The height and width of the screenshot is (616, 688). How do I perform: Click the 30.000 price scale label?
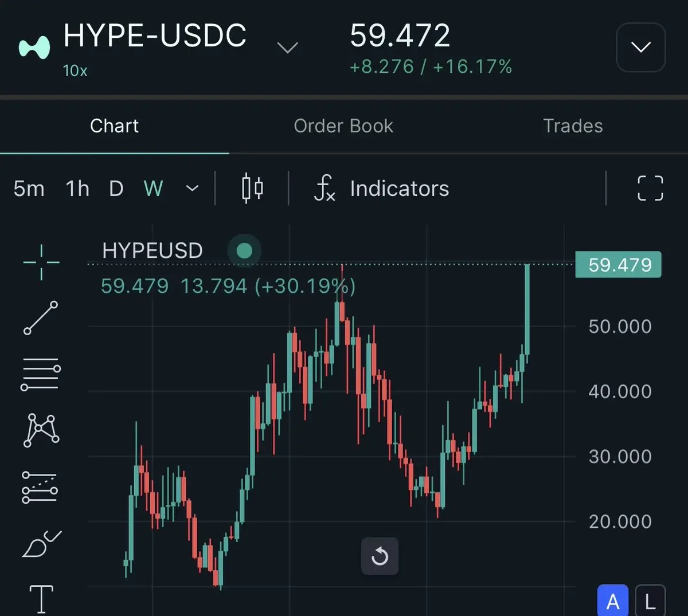tap(620, 457)
